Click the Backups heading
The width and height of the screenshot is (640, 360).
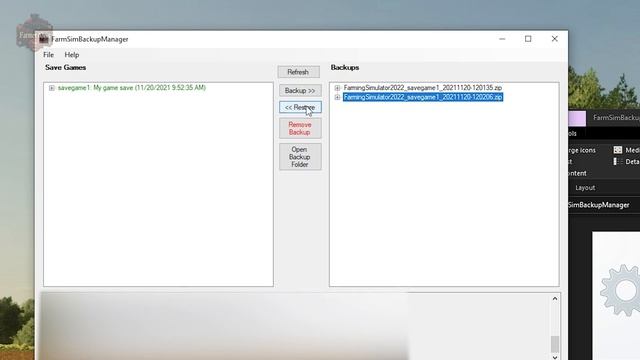tap(345, 67)
